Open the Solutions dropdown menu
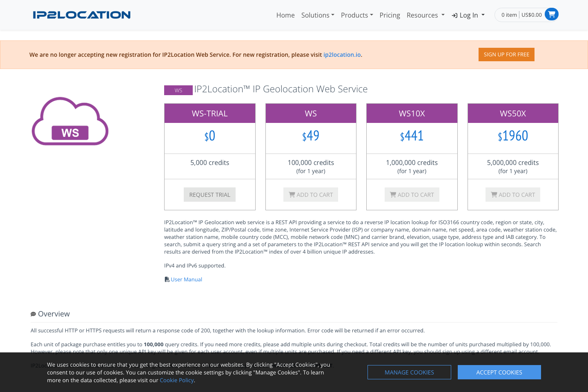This screenshot has height=392, width=588. click(318, 15)
